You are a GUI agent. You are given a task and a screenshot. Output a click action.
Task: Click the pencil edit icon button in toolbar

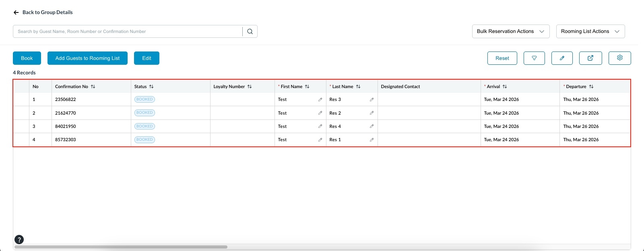(x=562, y=58)
